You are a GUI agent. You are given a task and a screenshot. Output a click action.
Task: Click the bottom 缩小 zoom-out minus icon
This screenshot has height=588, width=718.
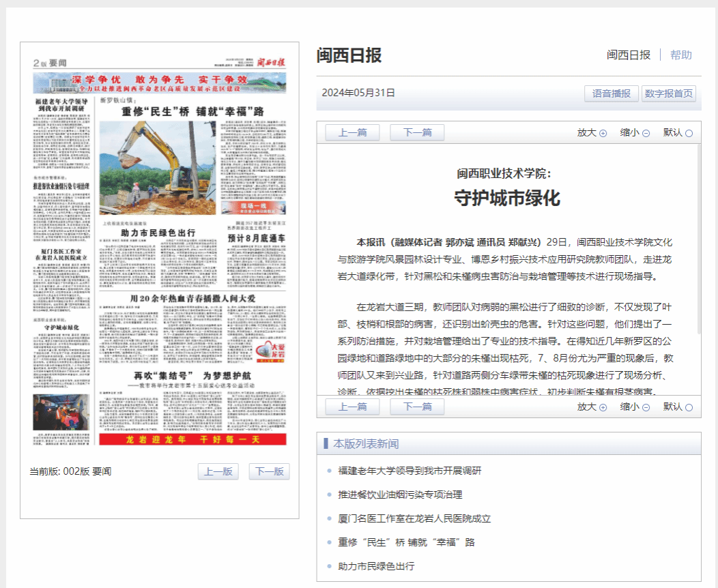pos(646,407)
